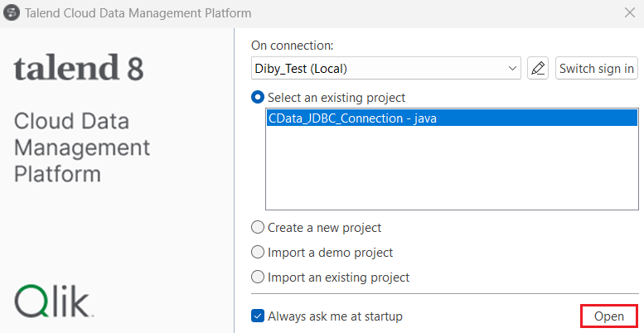
Task: Close the Talend login window
Action: tap(629, 13)
